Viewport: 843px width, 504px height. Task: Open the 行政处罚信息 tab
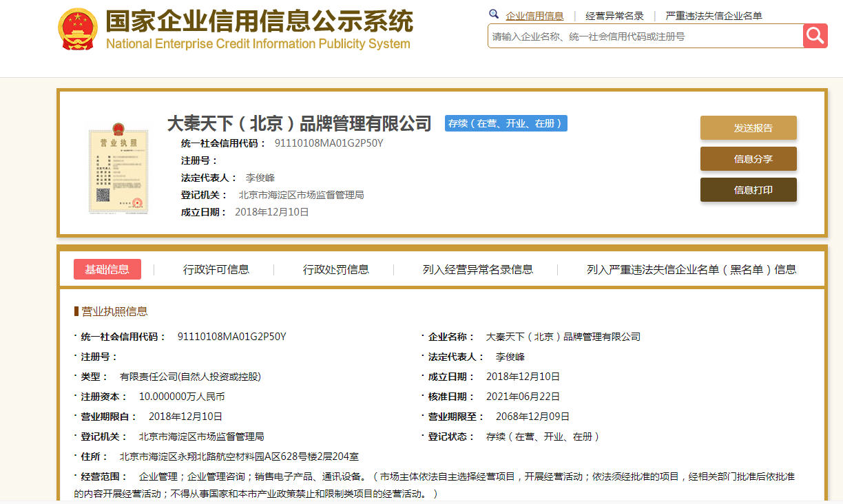tap(336, 269)
